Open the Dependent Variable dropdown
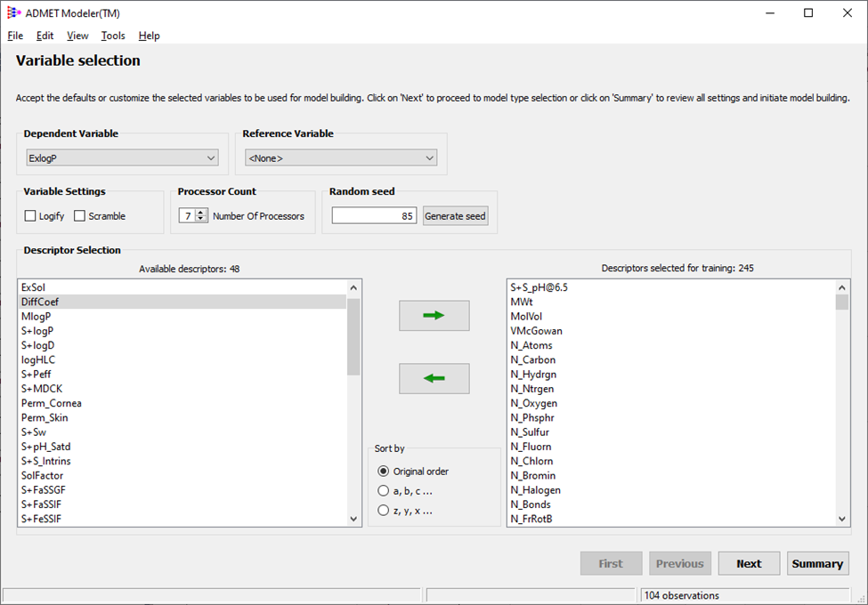 122,158
